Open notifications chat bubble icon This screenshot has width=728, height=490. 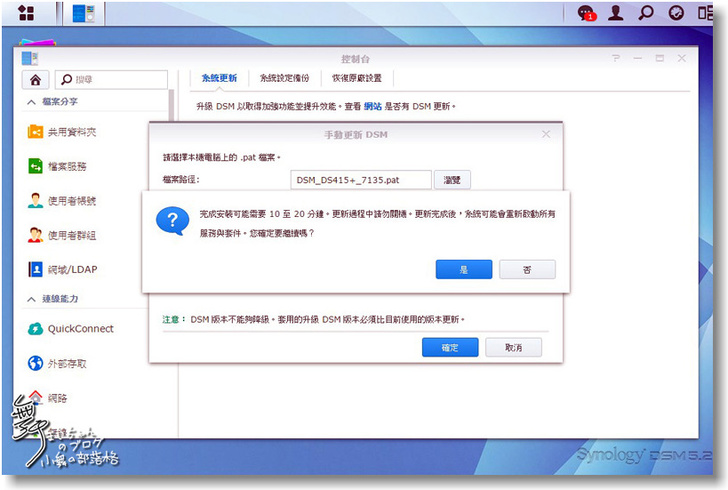click(586, 13)
